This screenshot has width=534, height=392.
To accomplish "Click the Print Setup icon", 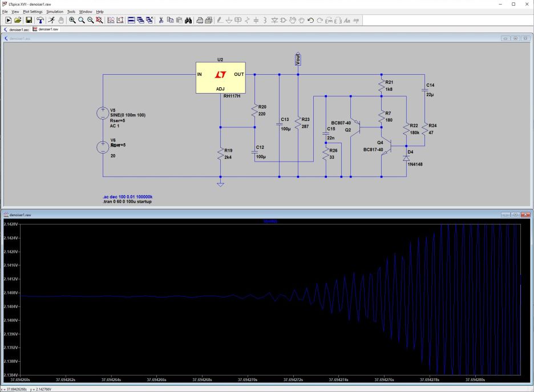I will [x=200, y=21].
